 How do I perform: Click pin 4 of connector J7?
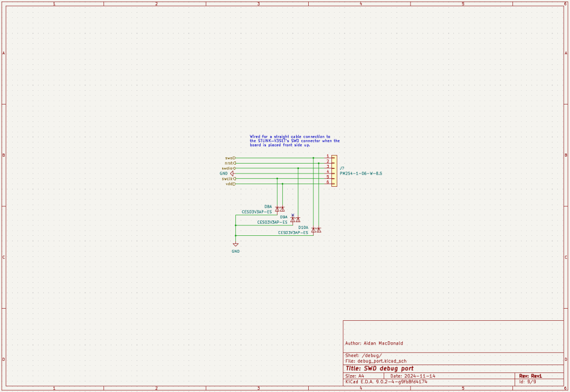(x=329, y=174)
